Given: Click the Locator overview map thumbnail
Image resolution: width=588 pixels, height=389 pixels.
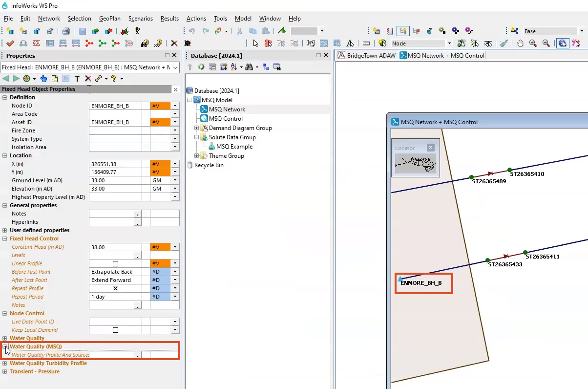Looking at the screenshot, I should (415, 164).
